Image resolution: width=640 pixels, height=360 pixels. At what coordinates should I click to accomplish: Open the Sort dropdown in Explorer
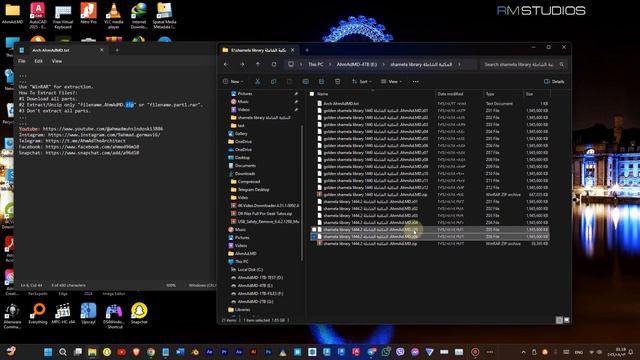[x=362, y=82]
